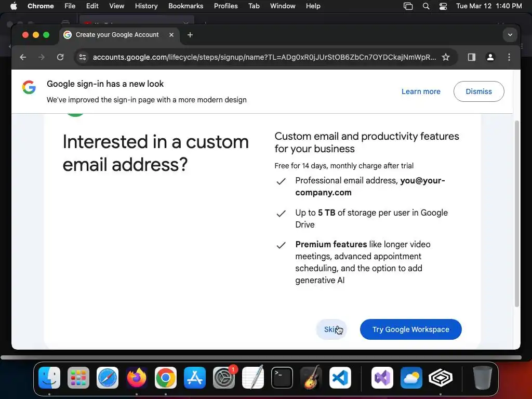Click the Google logo in banner
532x399 pixels.
tap(29, 87)
